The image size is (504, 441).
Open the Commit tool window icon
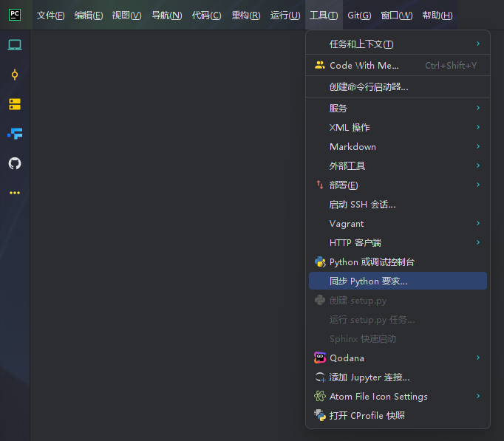[x=15, y=75]
